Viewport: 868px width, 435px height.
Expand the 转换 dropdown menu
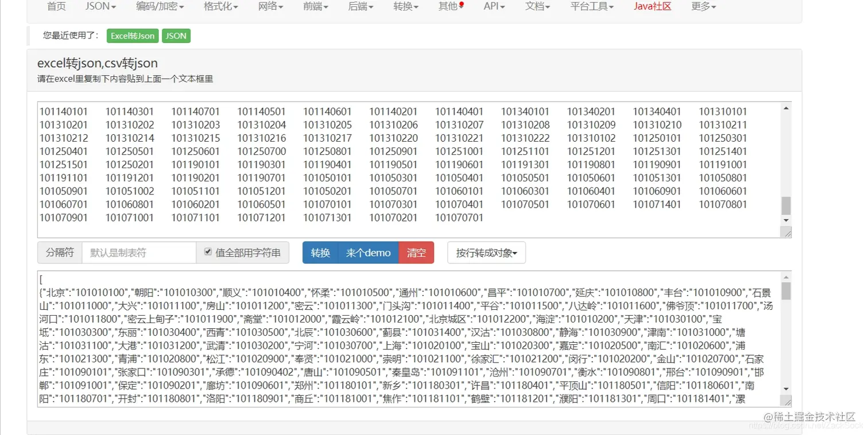pos(406,6)
